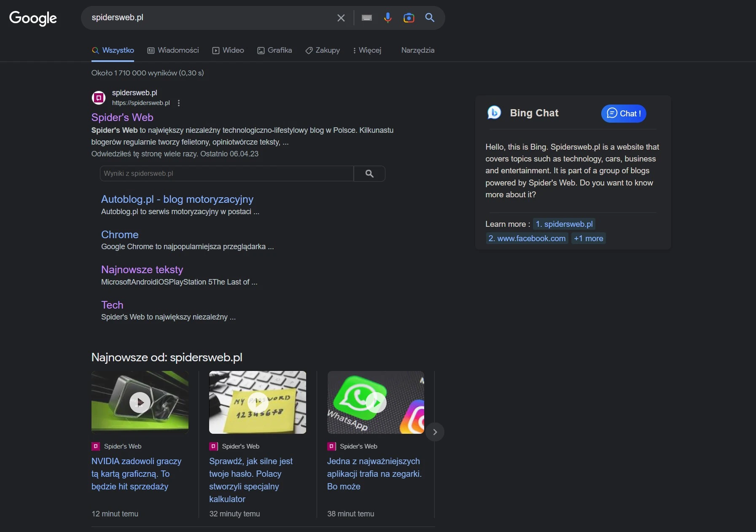Switch to the Wideo tab

click(x=228, y=50)
